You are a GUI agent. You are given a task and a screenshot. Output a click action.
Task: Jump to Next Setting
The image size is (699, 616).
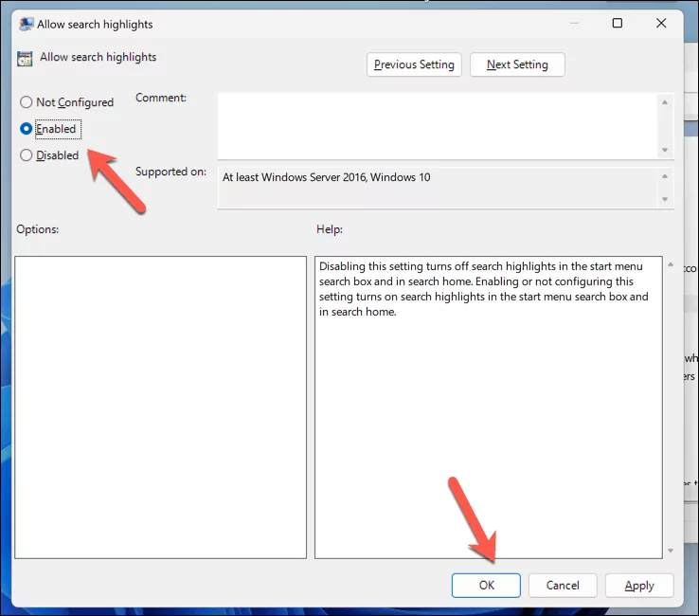tap(517, 64)
